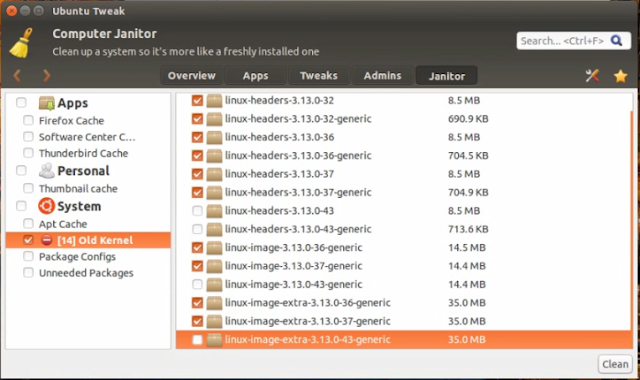Uncheck the Old Kernel checkbox
The height and width of the screenshot is (380, 640).
(28, 240)
